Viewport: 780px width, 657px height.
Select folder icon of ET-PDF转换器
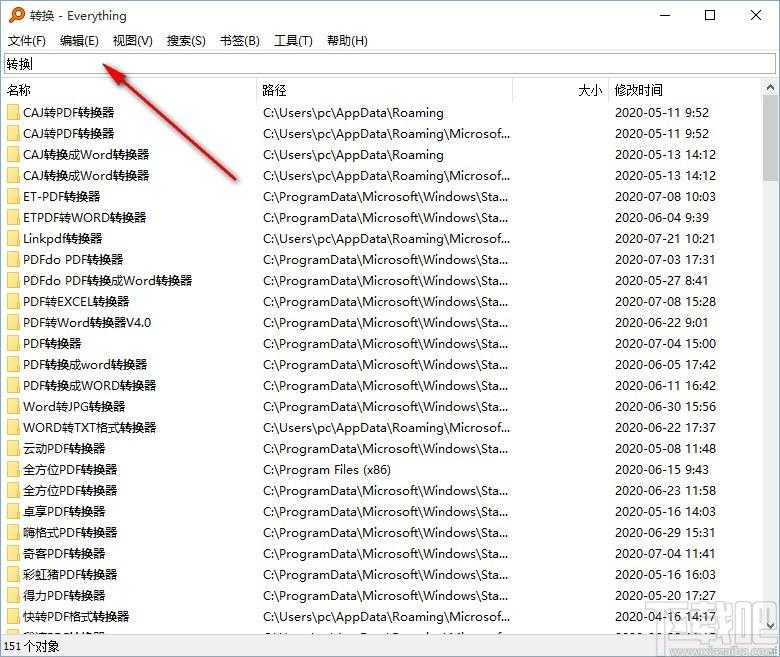pyautogui.click(x=13, y=196)
